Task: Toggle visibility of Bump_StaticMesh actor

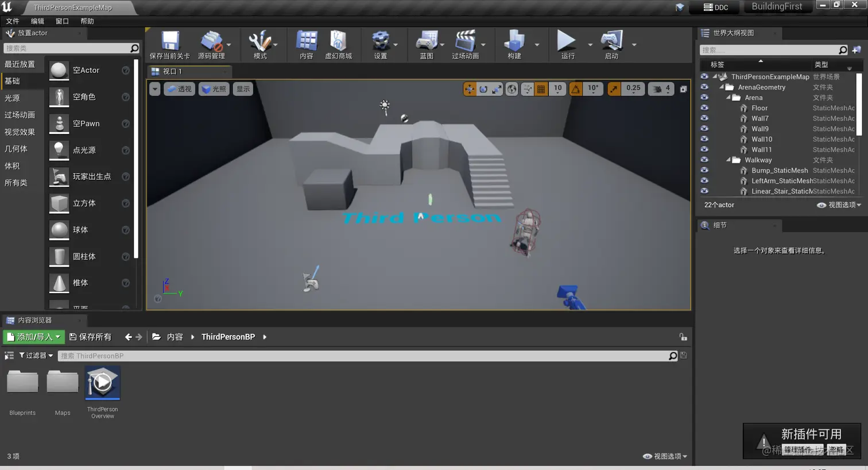Action: coord(704,170)
